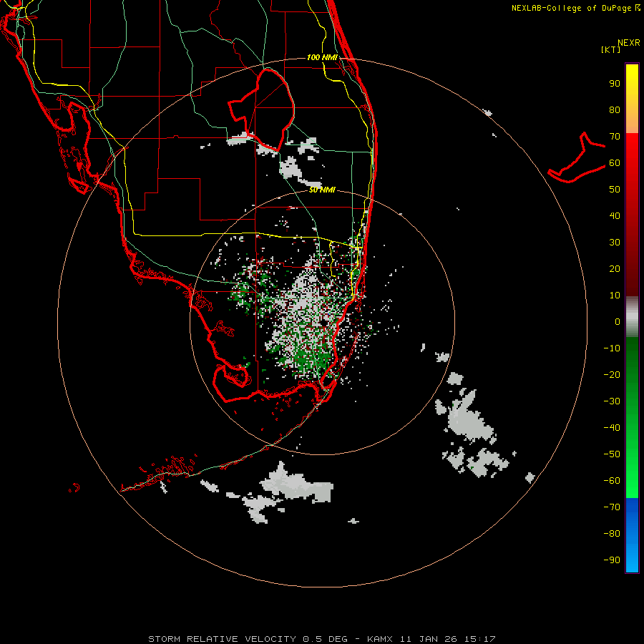Click the Lake Okeechobee red outline

click(263, 110)
